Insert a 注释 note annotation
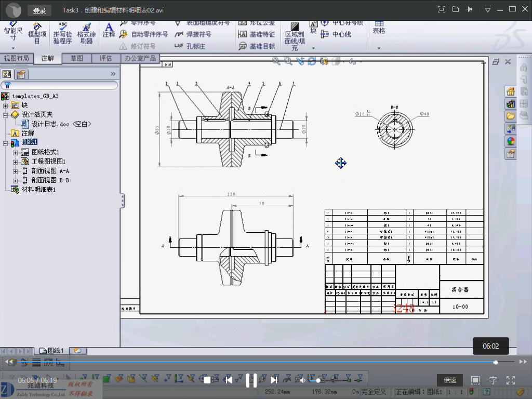532x399 pixels. coord(109,30)
